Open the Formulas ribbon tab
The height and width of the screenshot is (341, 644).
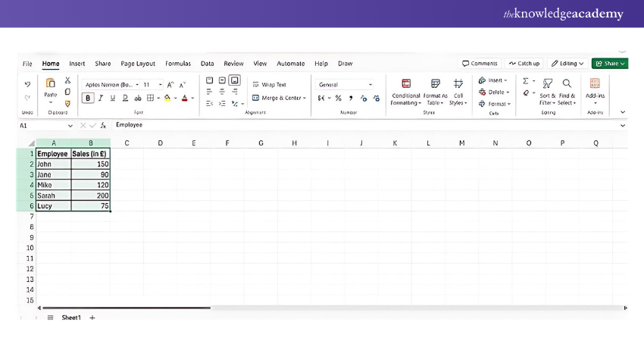(178, 64)
